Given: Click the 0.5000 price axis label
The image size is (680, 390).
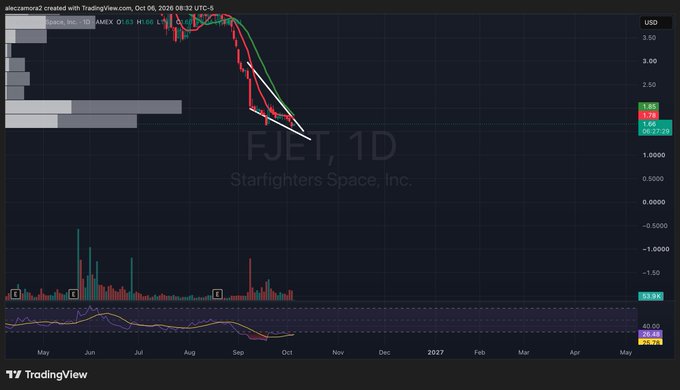Looking at the screenshot, I should pyautogui.click(x=653, y=179).
